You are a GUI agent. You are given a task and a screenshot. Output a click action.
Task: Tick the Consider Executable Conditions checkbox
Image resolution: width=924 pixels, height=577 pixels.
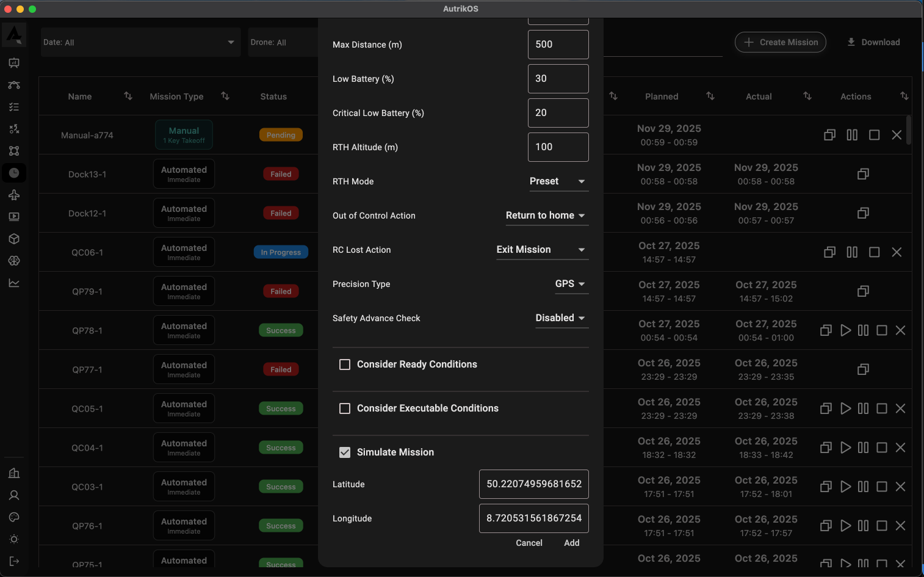point(345,408)
